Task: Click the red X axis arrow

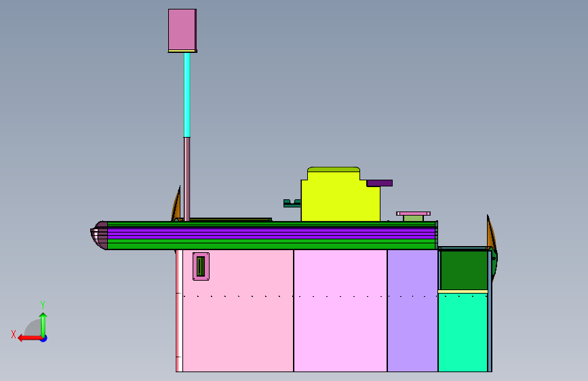Action: [x=30, y=338]
